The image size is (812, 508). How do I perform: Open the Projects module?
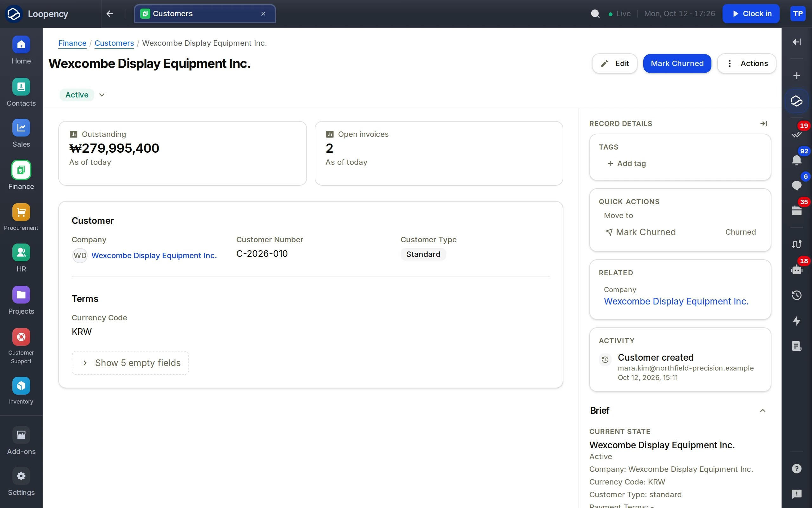[x=21, y=301]
